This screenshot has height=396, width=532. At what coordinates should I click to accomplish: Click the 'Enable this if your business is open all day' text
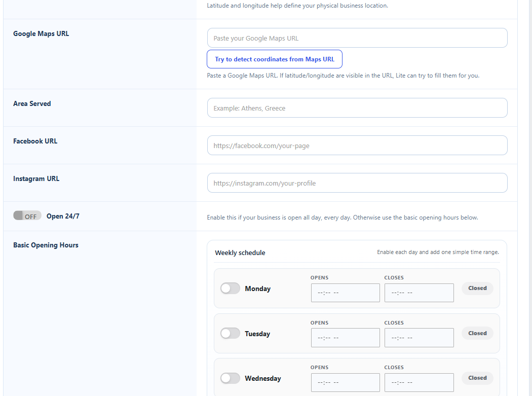(x=343, y=218)
